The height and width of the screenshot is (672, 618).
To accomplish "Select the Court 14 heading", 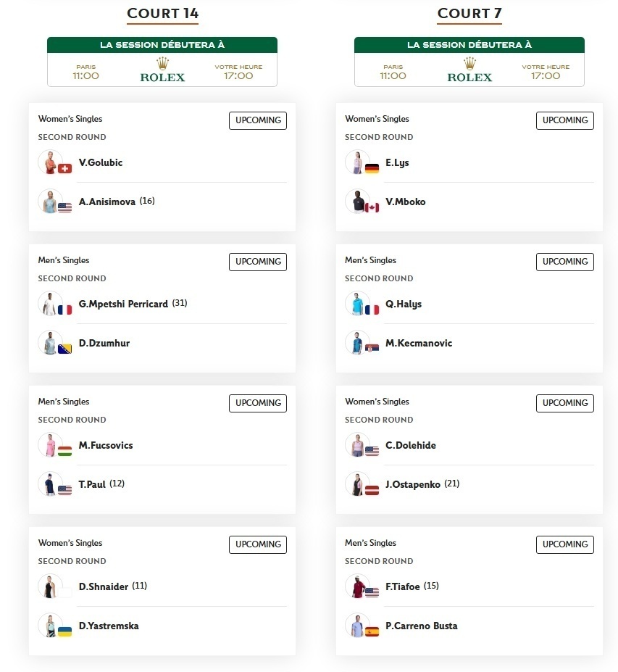I will [x=162, y=14].
